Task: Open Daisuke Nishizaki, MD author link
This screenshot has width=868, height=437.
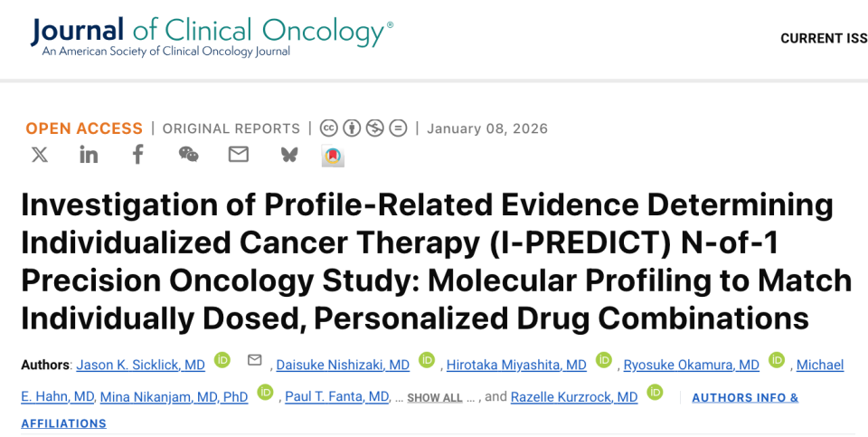Action: (x=343, y=365)
